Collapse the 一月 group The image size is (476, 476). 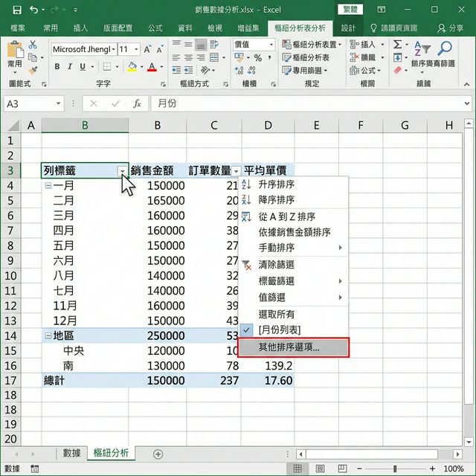click(x=48, y=185)
